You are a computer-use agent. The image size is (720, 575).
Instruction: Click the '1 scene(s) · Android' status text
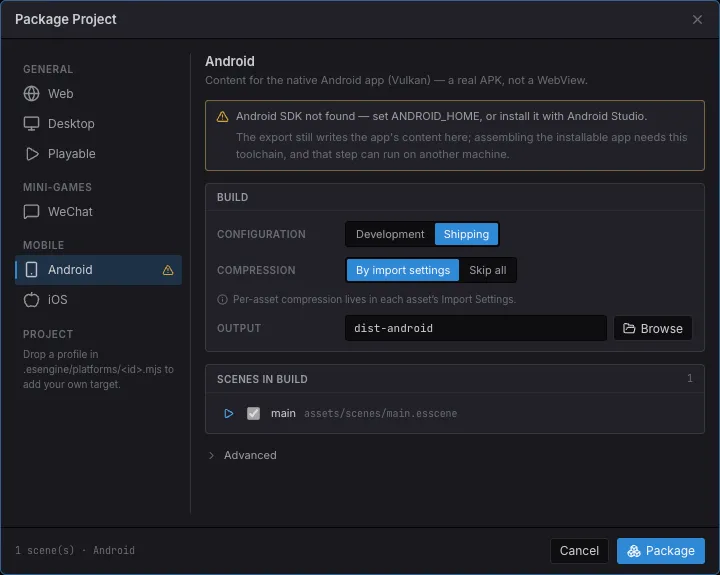click(x=75, y=550)
